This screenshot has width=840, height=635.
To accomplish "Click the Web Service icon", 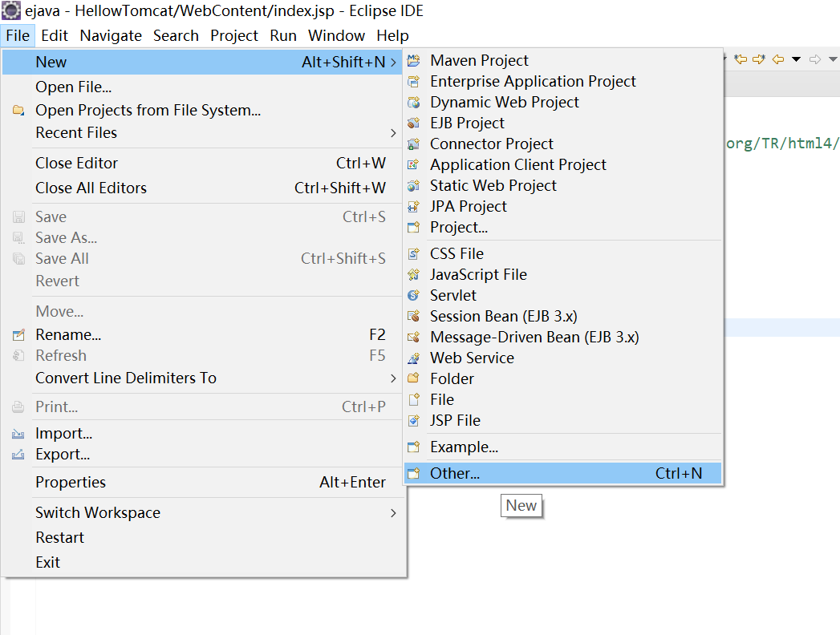I will (414, 358).
